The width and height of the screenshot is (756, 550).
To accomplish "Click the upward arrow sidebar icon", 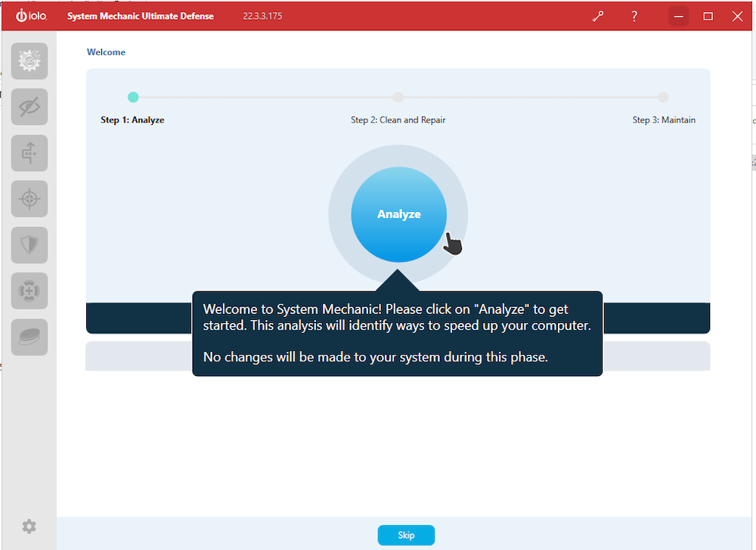I will pyautogui.click(x=29, y=154).
